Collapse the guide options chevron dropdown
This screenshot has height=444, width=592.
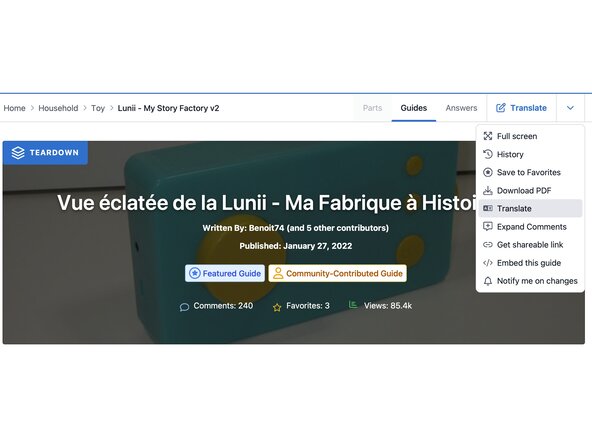click(570, 108)
